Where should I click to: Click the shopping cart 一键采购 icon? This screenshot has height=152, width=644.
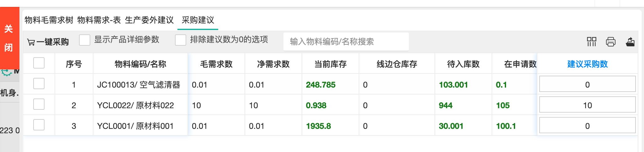31,42
